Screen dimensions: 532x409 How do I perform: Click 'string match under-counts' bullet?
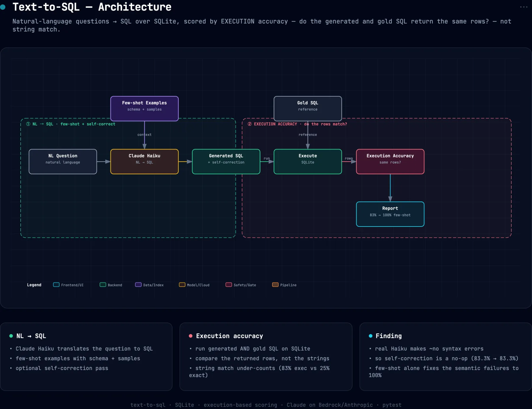[259, 372]
